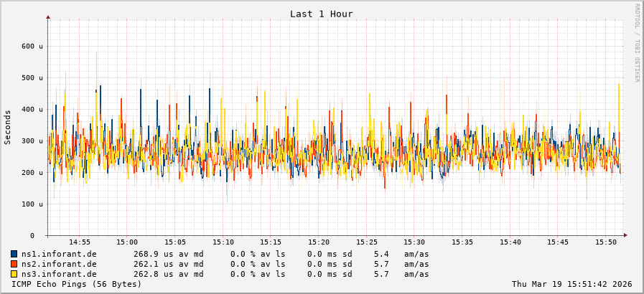Click the 15:25 time axis label
The height and width of the screenshot is (294, 644).
[x=367, y=242]
